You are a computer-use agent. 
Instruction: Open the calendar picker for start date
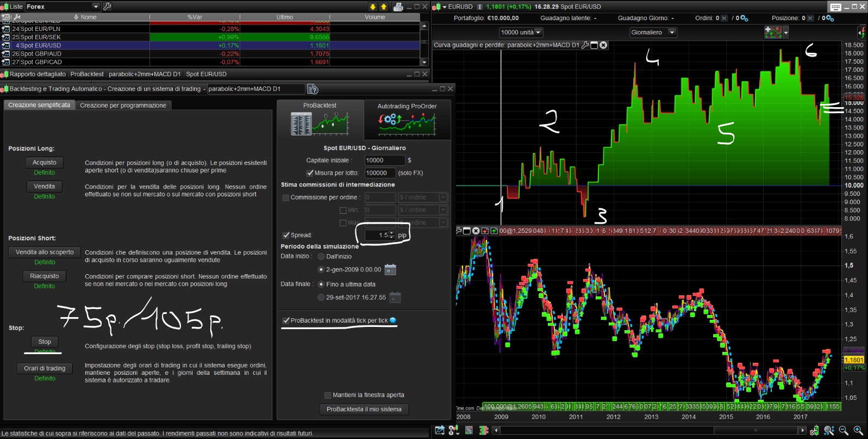[x=390, y=269]
